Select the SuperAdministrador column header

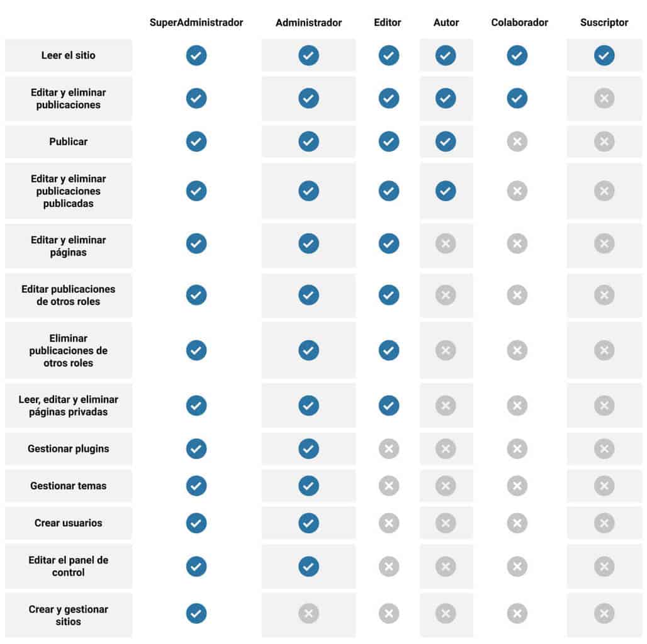pos(196,23)
